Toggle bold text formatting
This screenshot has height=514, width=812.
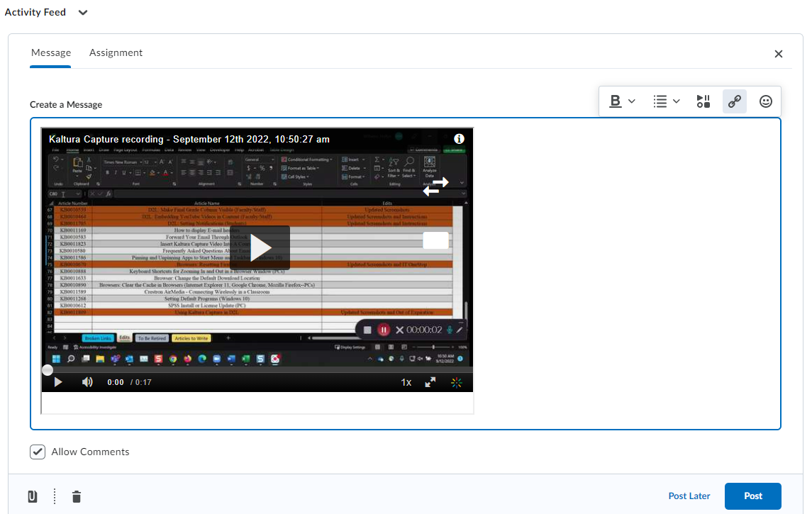pyautogui.click(x=614, y=101)
